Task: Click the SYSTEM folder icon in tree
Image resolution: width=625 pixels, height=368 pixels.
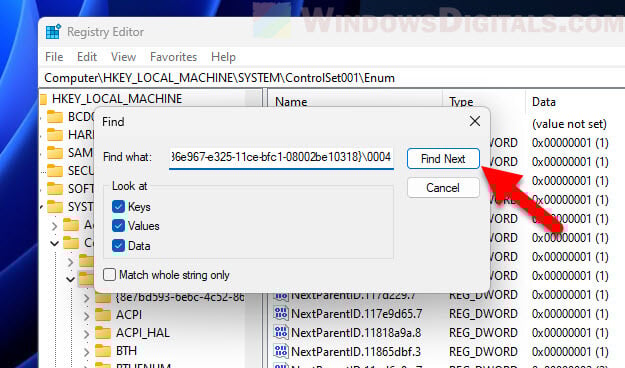Action: 55,207
